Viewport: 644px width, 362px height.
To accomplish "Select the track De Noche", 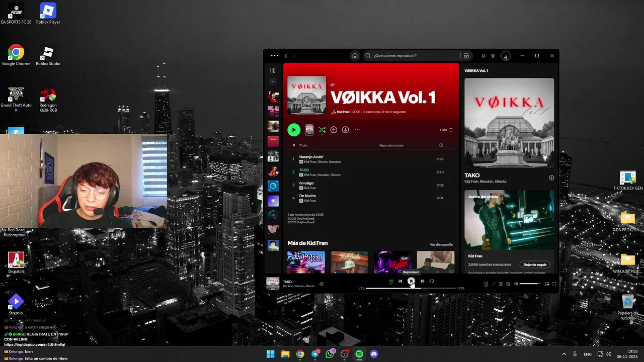I will (371, 198).
